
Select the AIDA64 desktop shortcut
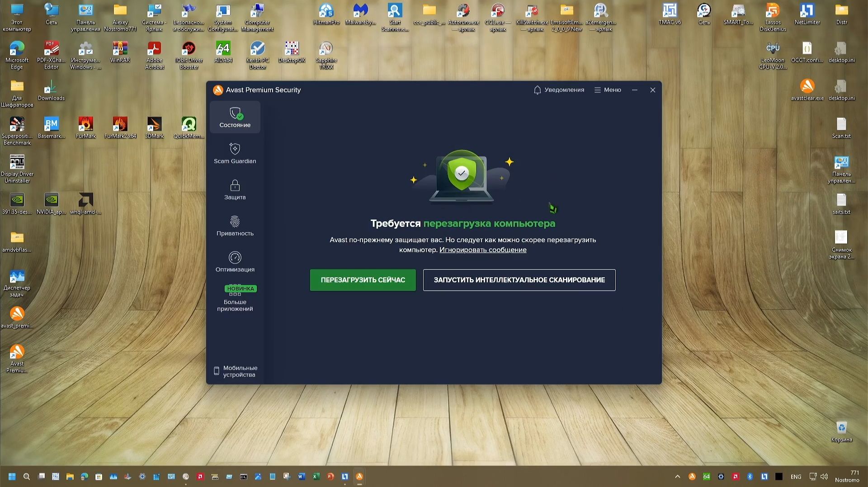(223, 52)
